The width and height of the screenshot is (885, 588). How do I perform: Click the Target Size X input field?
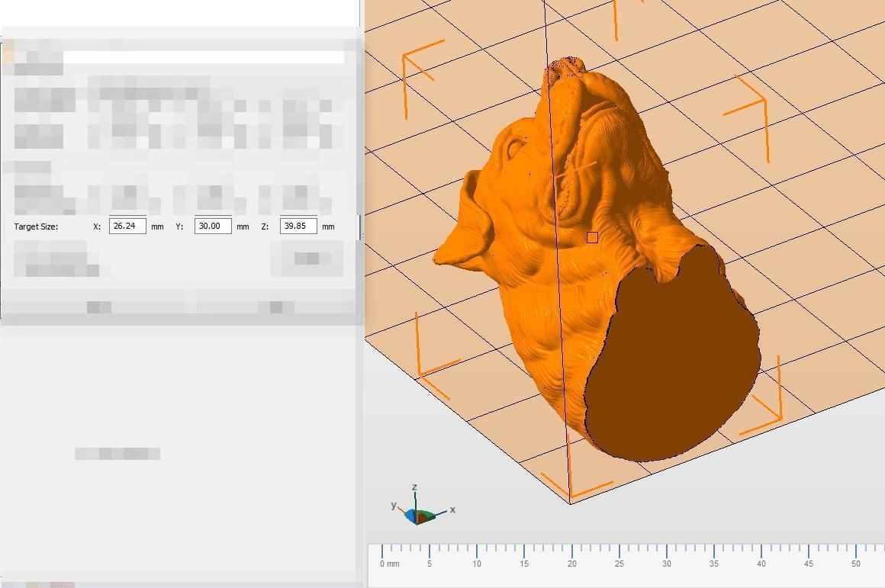(x=127, y=226)
